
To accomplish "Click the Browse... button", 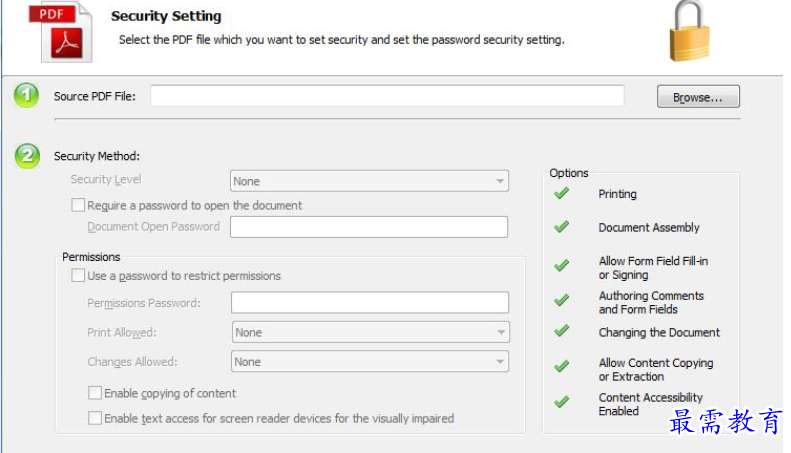I will (x=698, y=96).
